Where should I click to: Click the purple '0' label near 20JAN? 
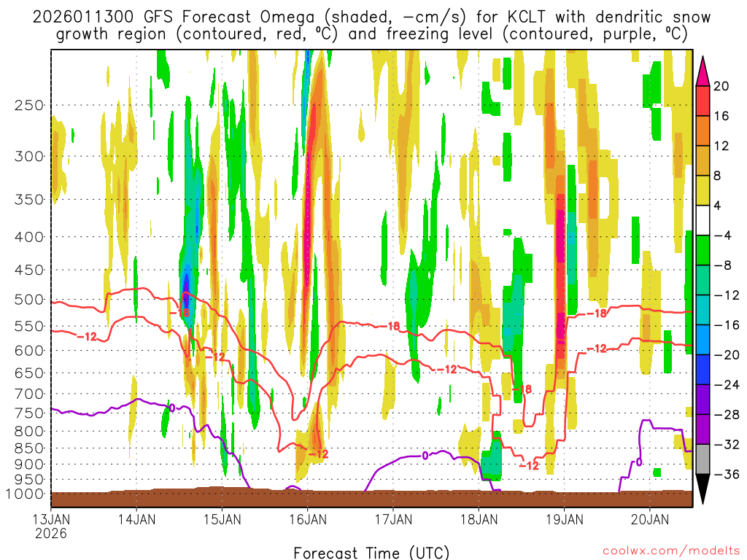coord(639,462)
